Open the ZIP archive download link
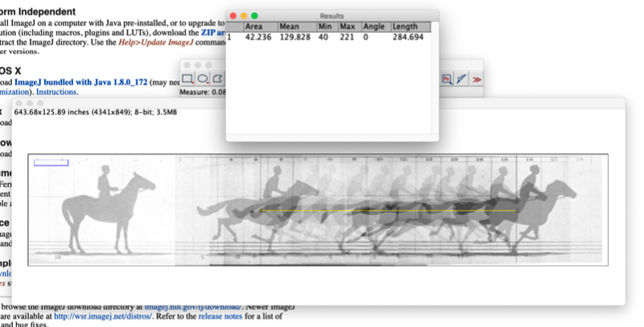 point(213,32)
